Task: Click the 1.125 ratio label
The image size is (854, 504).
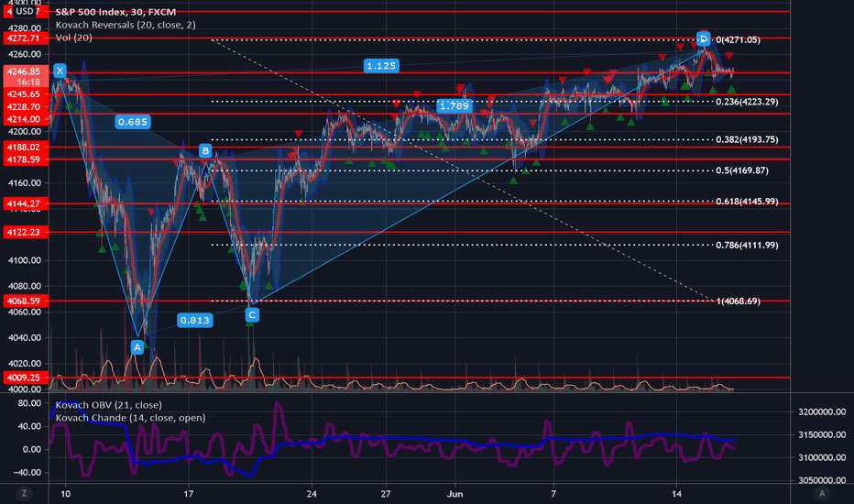Action: point(381,66)
